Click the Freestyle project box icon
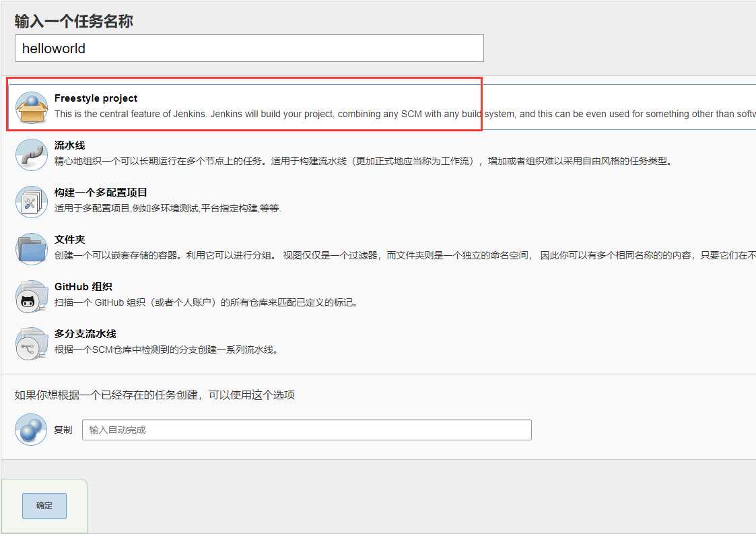Viewport: 756px width, 536px height. [x=32, y=107]
